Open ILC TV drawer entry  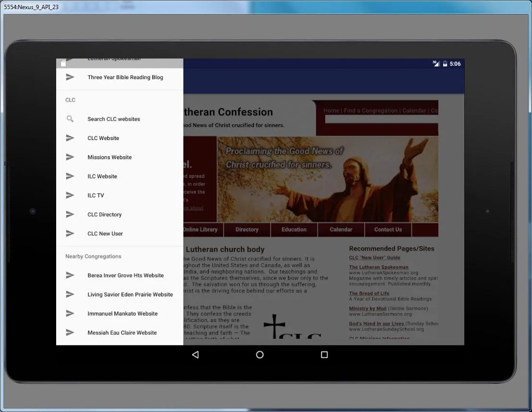(x=120, y=195)
